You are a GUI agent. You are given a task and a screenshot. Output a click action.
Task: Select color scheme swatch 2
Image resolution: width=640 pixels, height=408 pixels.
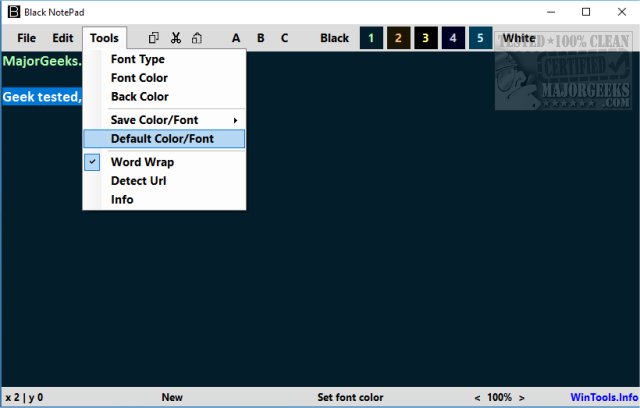(x=398, y=38)
